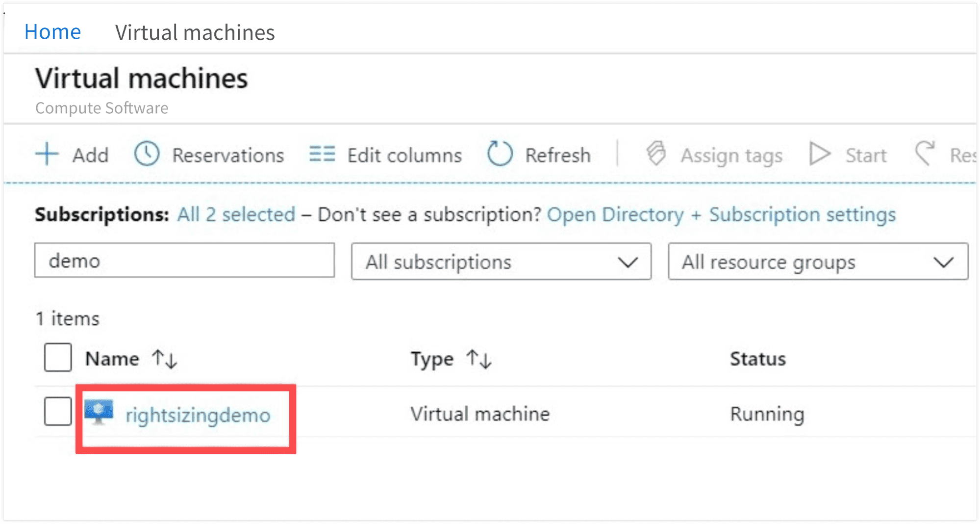This screenshot has width=980, height=524.
Task: Click the Assign tags tag icon
Action: (656, 154)
